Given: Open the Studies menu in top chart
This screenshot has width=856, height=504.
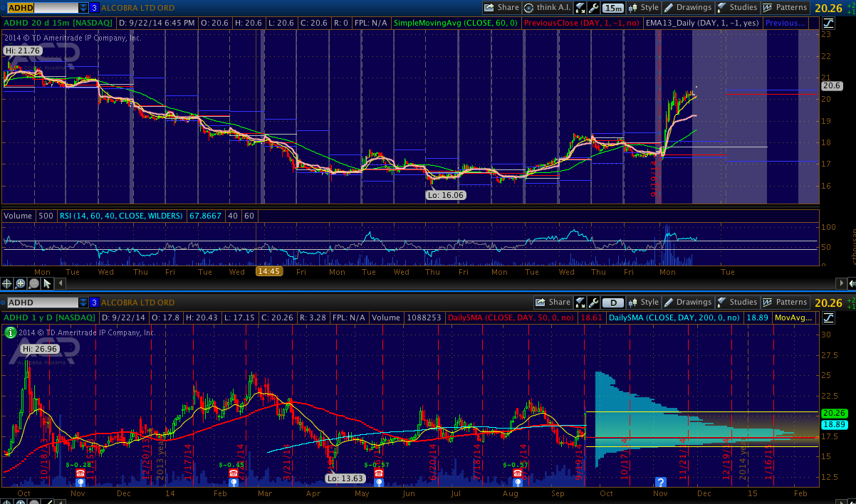Looking at the screenshot, I should coord(736,8).
